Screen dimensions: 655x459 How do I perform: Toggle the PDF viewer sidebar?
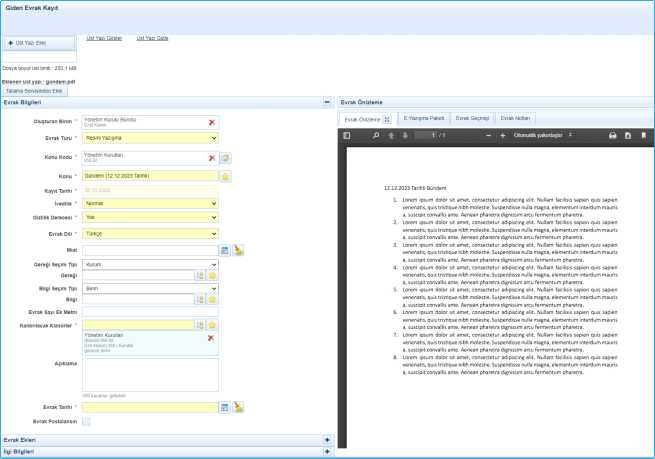347,134
